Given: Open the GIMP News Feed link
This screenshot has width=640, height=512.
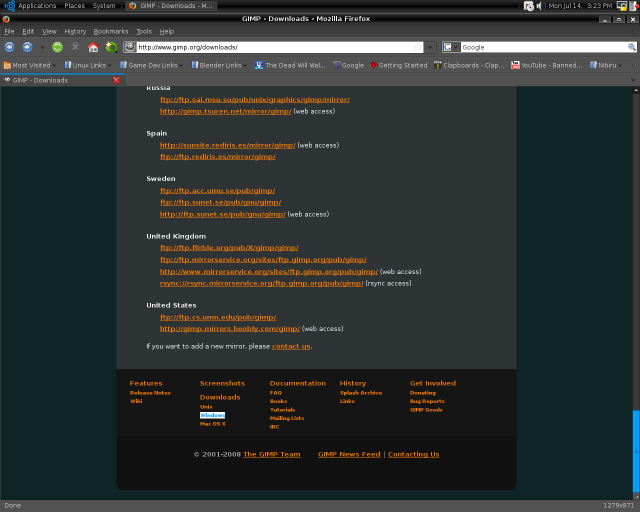Looking at the screenshot, I should [x=349, y=454].
